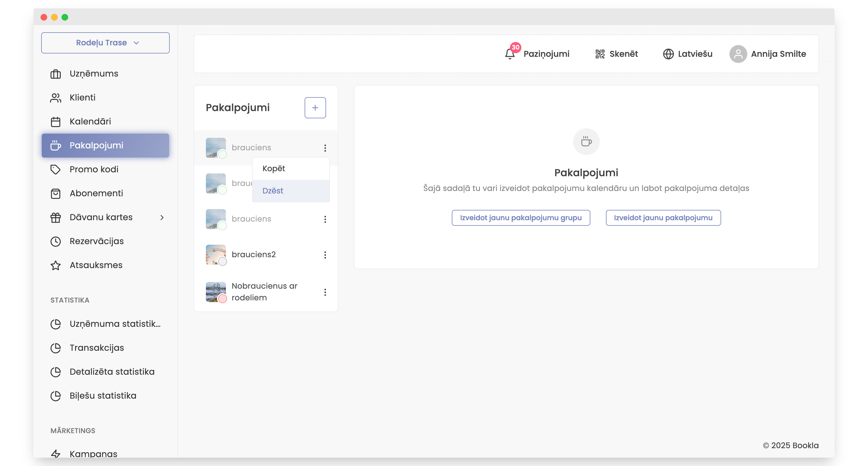Open Rezervācijas clock item
The width and height of the screenshot is (868, 466).
click(x=96, y=241)
